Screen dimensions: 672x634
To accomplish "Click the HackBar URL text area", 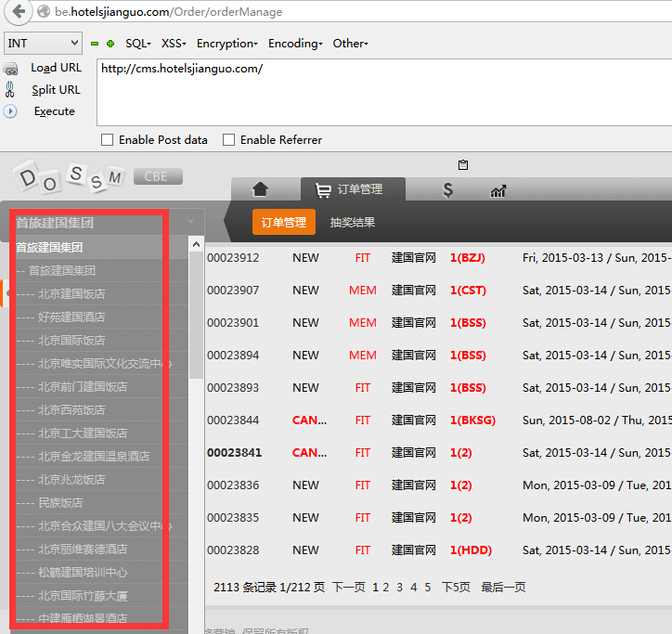I will (384, 92).
